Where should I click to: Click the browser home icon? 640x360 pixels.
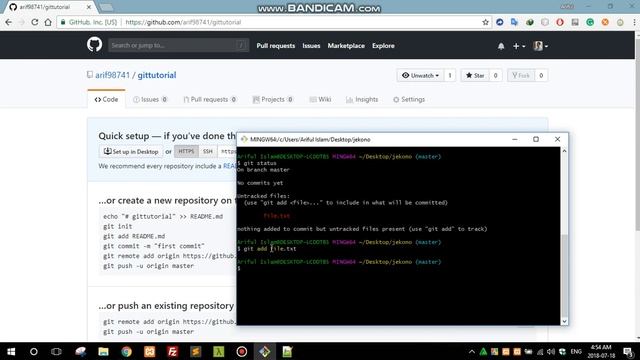pyautogui.click(x=48, y=22)
